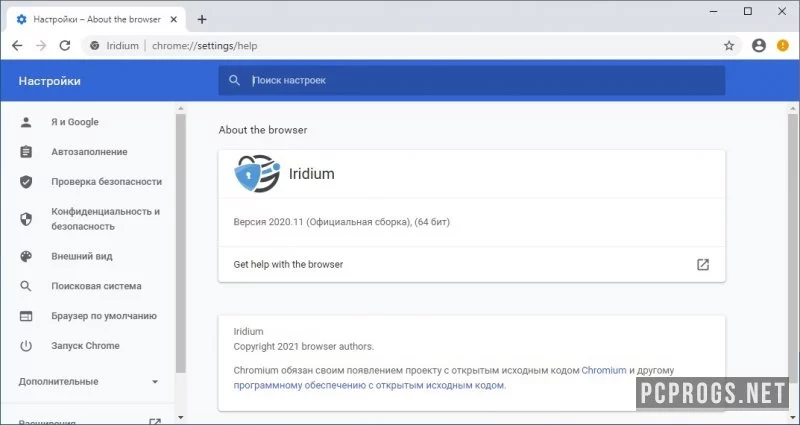Close the Настройки tab
Viewport: 800px width, 425px height.
pos(173,19)
